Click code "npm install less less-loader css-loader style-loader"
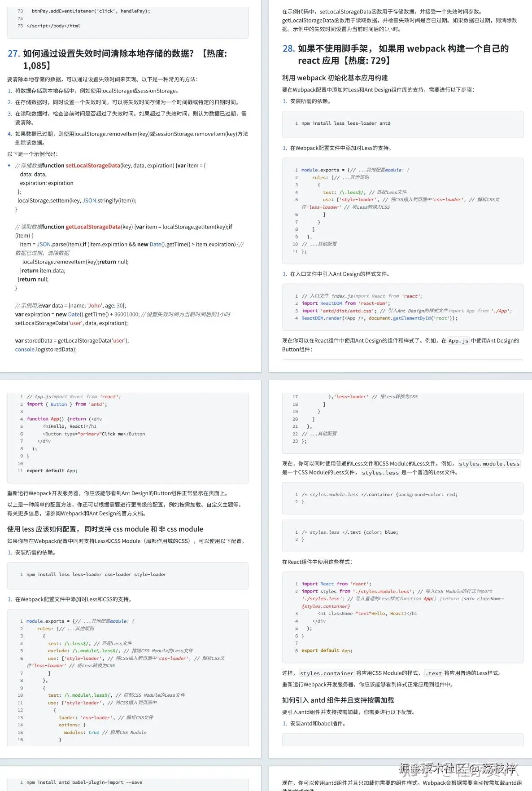The image size is (532, 791). point(96,574)
